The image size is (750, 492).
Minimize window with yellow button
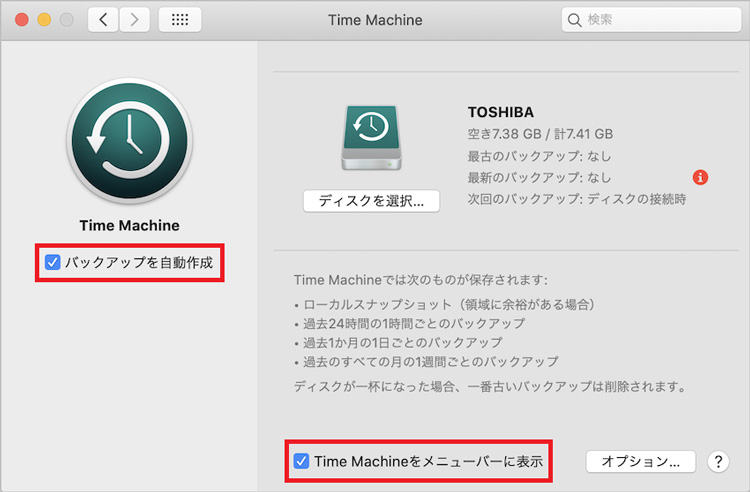click(44, 20)
